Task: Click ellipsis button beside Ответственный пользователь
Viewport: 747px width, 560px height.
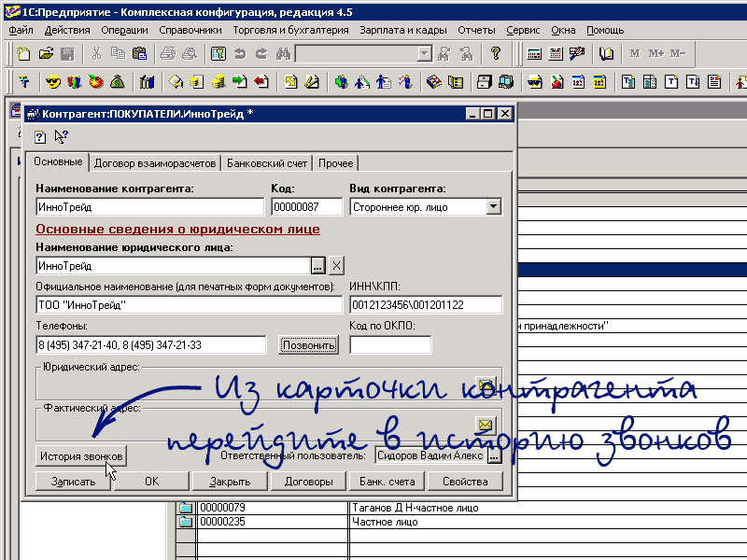Action: [495, 455]
